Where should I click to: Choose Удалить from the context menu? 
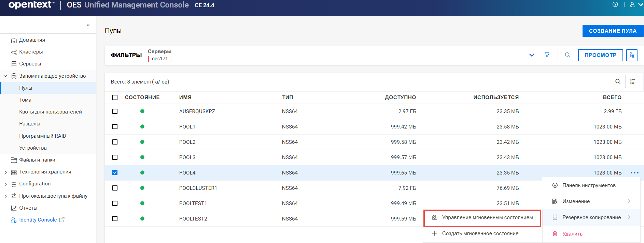tap(572, 234)
